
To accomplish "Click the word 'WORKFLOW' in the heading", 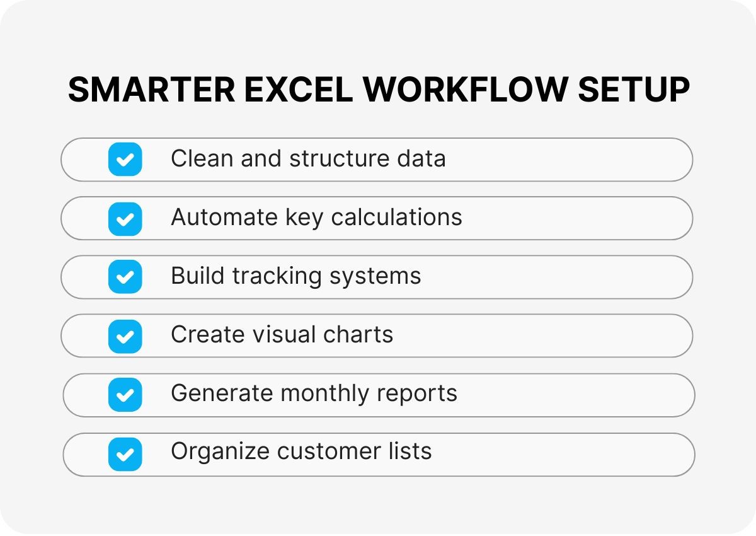I will point(465,90).
